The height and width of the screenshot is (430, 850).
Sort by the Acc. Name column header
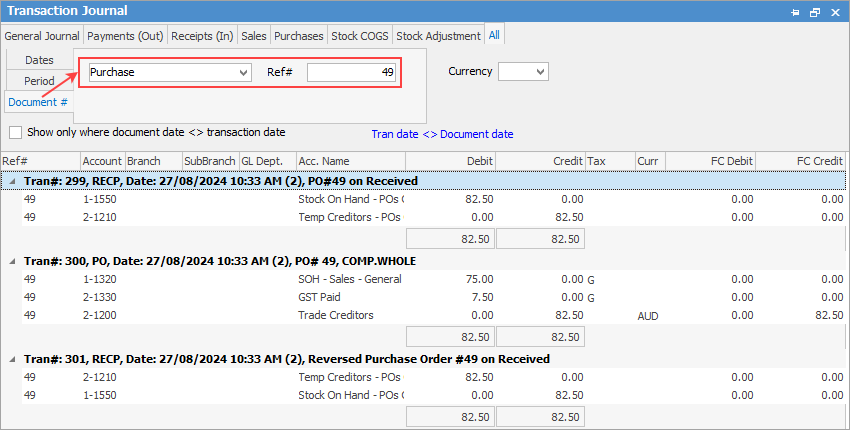click(349, 161)
